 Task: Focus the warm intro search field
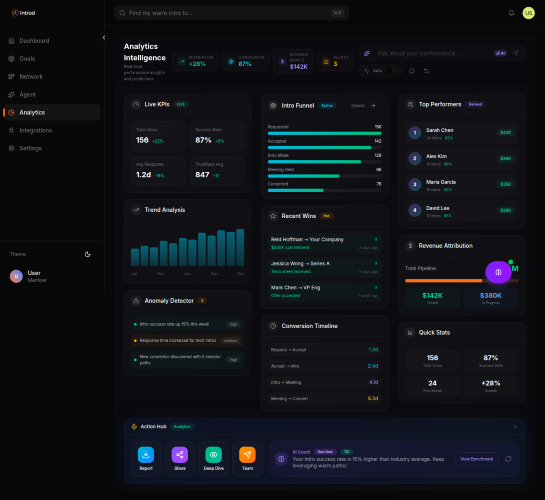[231, 13]
